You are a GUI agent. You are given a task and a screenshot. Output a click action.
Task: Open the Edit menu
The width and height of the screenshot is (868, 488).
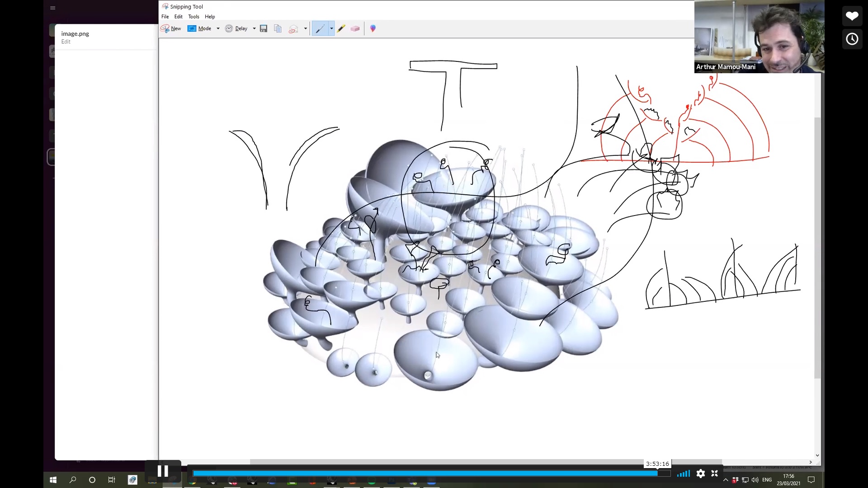(179, 17)
